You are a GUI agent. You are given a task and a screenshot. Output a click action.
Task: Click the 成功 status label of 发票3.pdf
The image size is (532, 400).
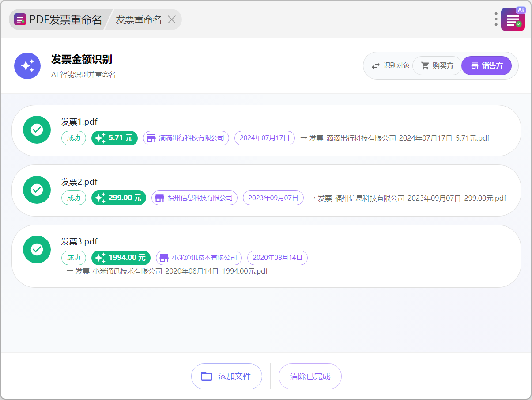click(x=74, y=258)
